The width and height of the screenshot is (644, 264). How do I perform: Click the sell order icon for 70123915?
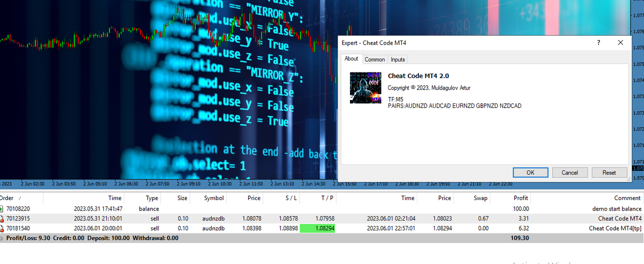(1, 218)
